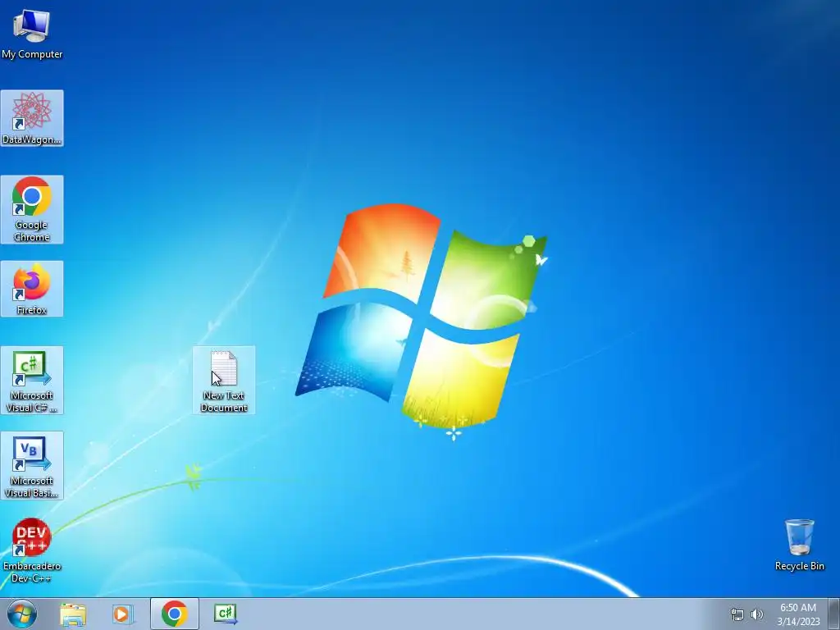Open the Windows Start menu orb
This screenshot has width=840, height=630.
pos(22,614)
